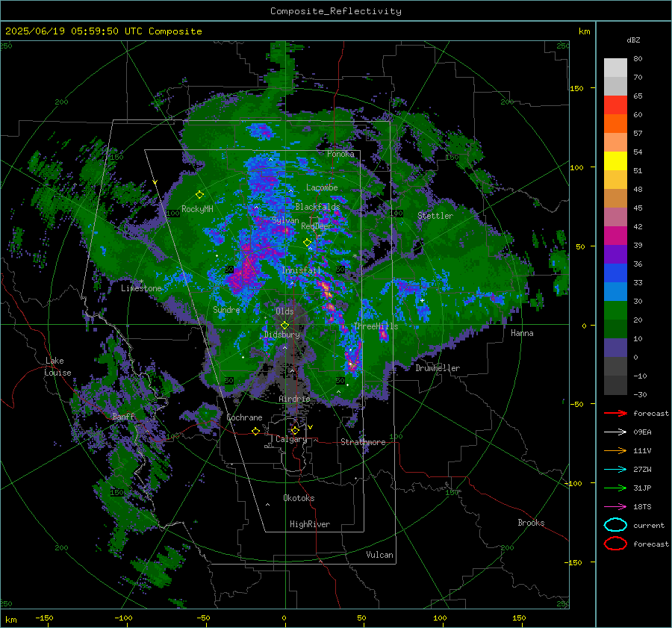
Task: Click the Cochrane town label
Action: pyautogui.click(x=244, y=417)
